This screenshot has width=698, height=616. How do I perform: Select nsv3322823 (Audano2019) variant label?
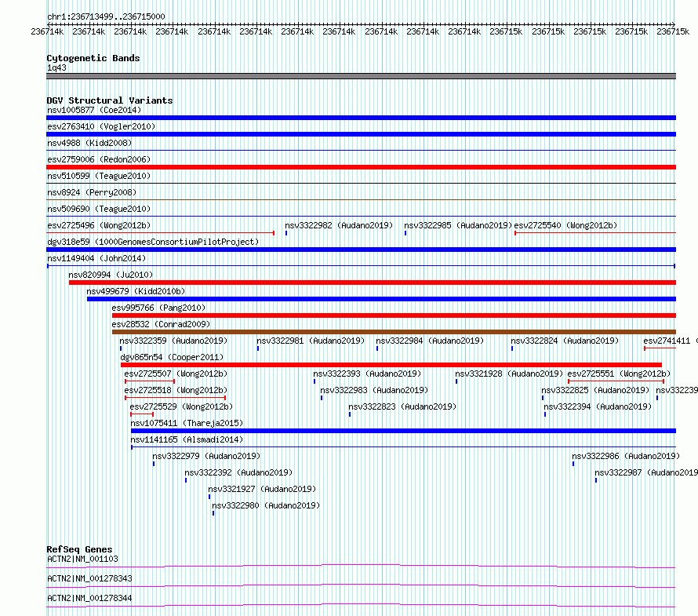tap(402, 406)
